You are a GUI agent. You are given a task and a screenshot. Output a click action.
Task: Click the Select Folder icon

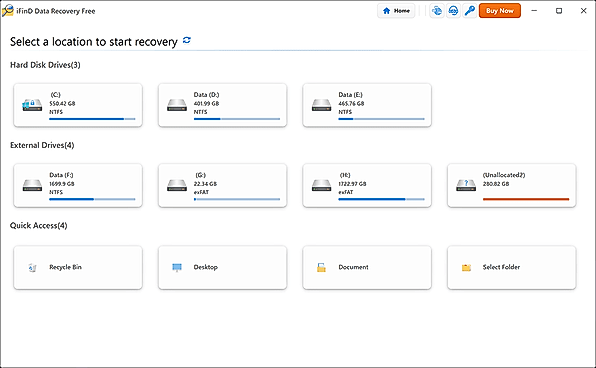click(466, 268)
